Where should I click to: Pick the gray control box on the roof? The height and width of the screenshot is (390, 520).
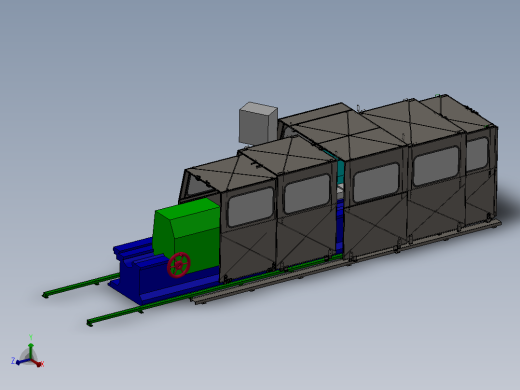point(258,124)
